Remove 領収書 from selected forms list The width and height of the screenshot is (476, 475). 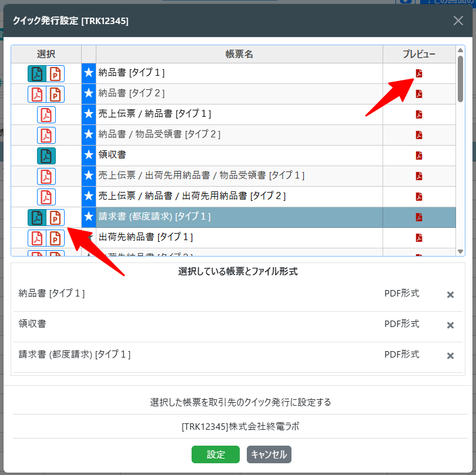[450, 325]
